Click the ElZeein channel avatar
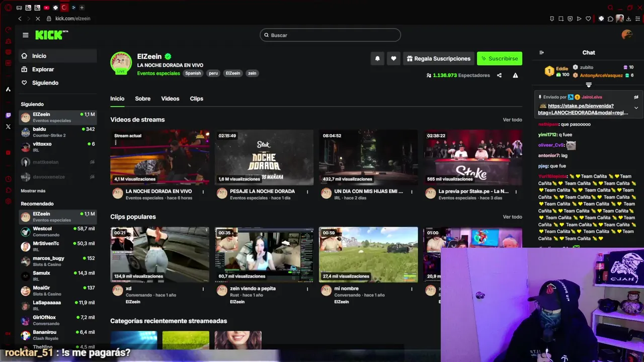Screen dimensions: 644x362 [x=121, y=62]
